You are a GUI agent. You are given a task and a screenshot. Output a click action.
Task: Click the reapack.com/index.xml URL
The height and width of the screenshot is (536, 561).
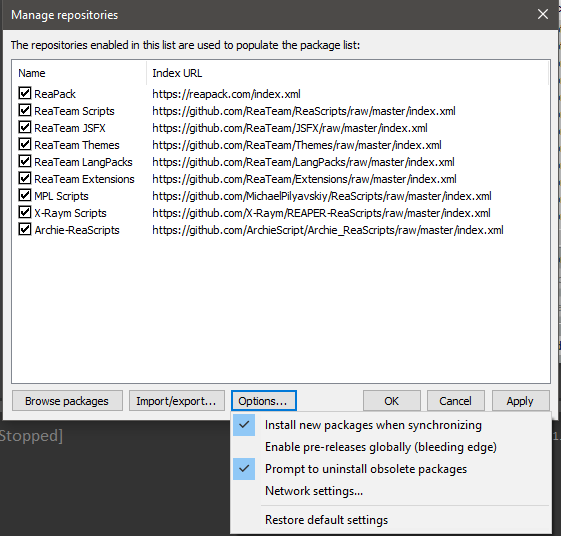pos(226,94)
